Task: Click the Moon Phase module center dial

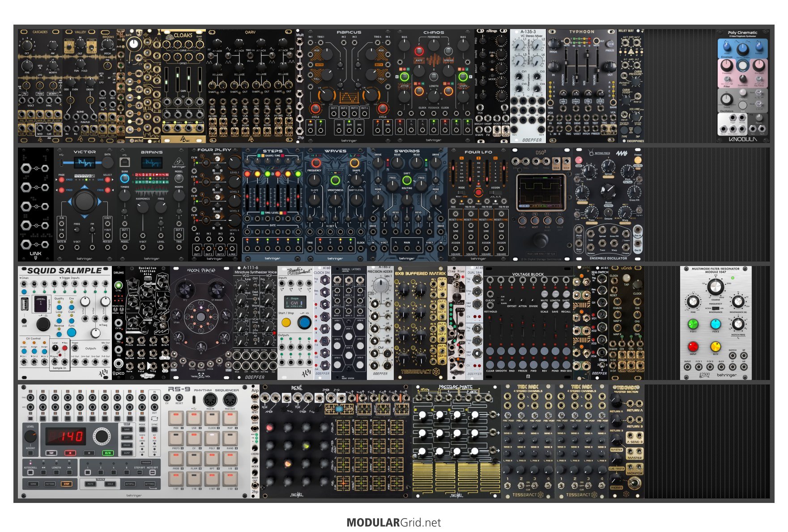Action: pyautogui.click(x=201, y=317)
